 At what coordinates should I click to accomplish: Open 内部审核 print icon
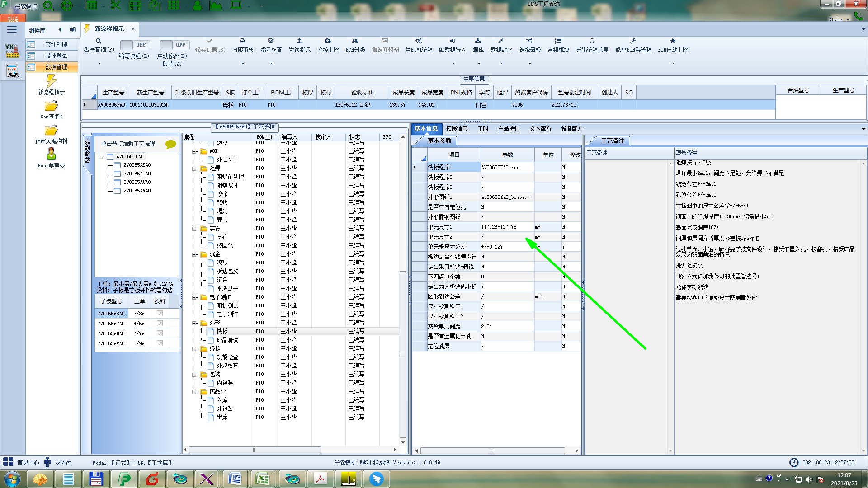tap(242, 41)
